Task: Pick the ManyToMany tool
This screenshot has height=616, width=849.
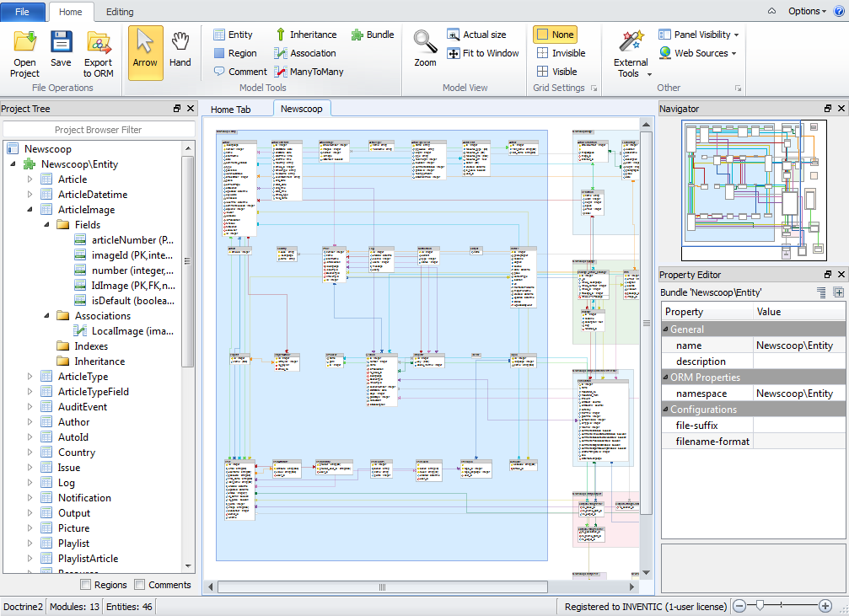Action: pyautogui.click(x=314, y=71)
